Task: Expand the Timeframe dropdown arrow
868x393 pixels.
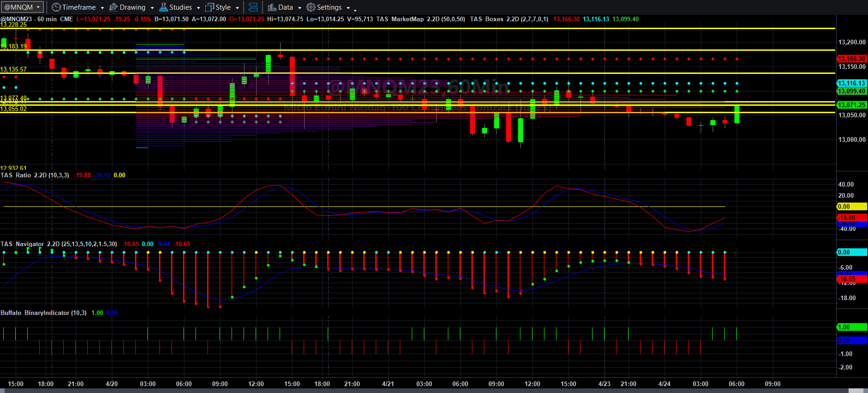Action: 102,8
